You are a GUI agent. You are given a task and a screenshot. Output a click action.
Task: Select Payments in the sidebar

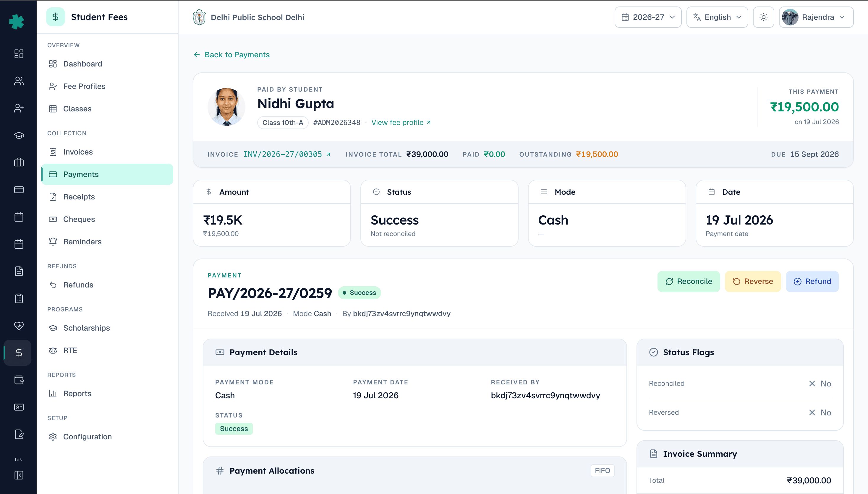107,174
